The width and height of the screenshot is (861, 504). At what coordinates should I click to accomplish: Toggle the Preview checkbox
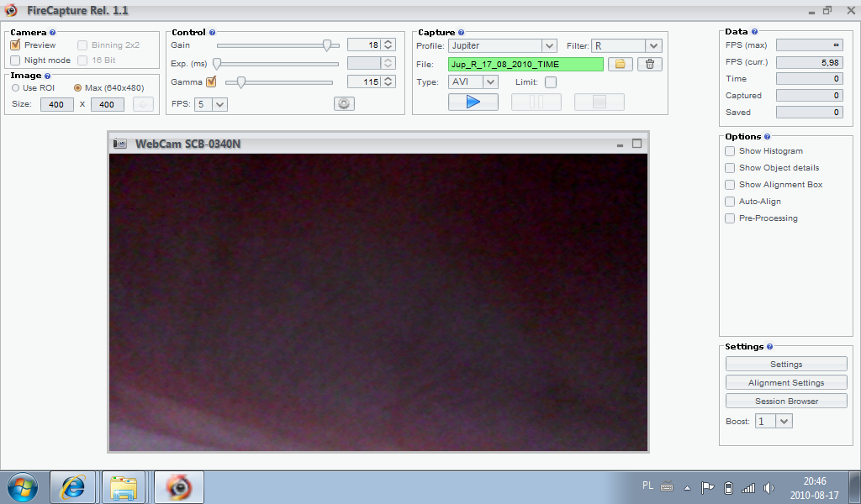click(15, 45)
